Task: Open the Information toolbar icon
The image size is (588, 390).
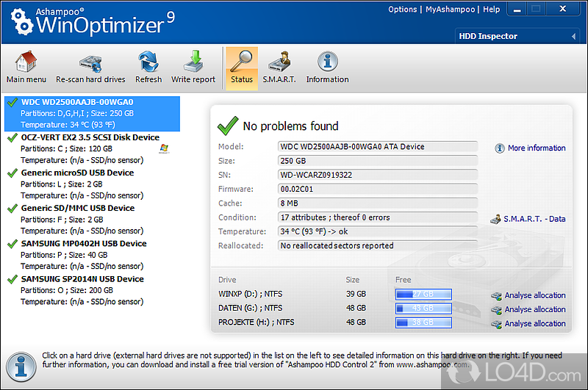Action: point(327,62)
